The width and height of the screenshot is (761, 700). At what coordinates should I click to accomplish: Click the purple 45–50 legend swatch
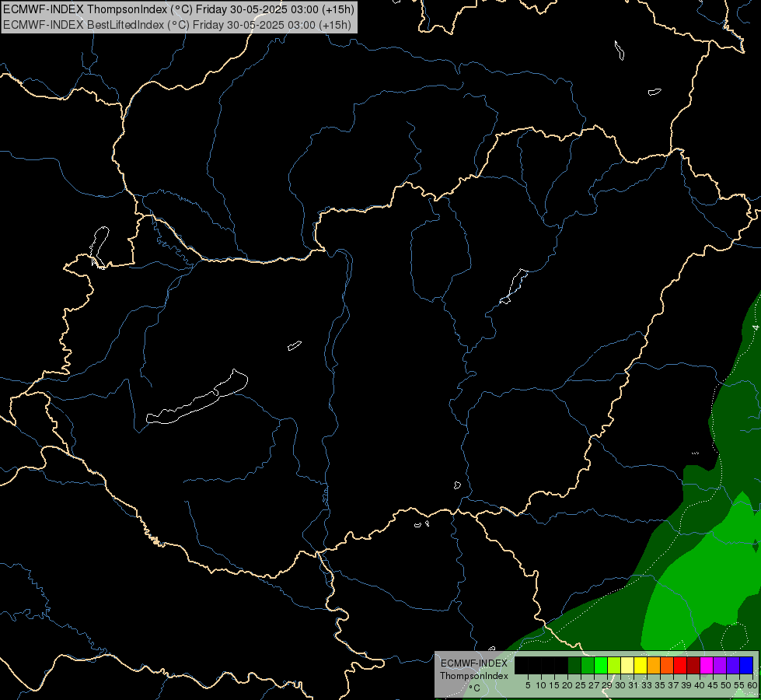[x=720, y=665]
